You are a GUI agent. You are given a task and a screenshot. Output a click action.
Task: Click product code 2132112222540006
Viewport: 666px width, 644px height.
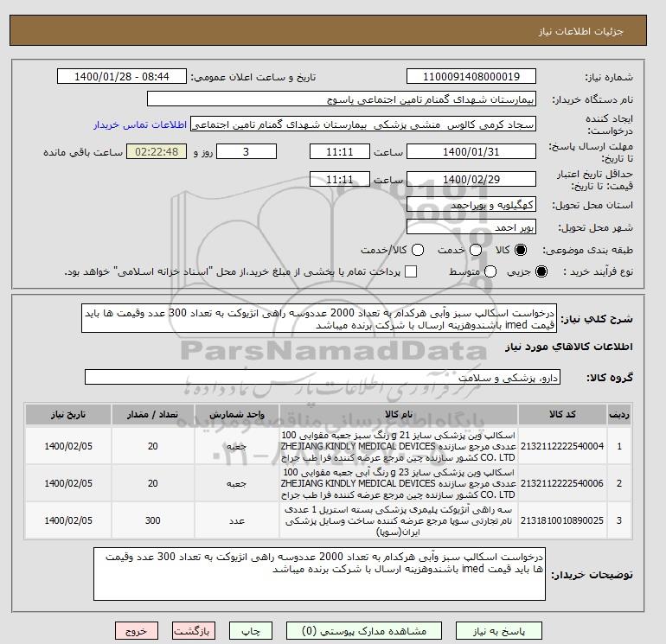click(562, 483)
